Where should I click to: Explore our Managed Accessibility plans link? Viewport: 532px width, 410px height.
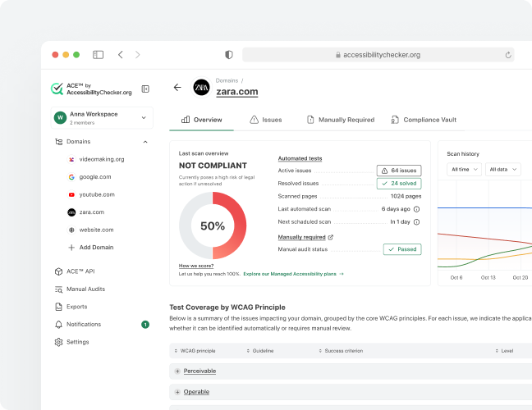pyautogui.click(x=293, y=274)
